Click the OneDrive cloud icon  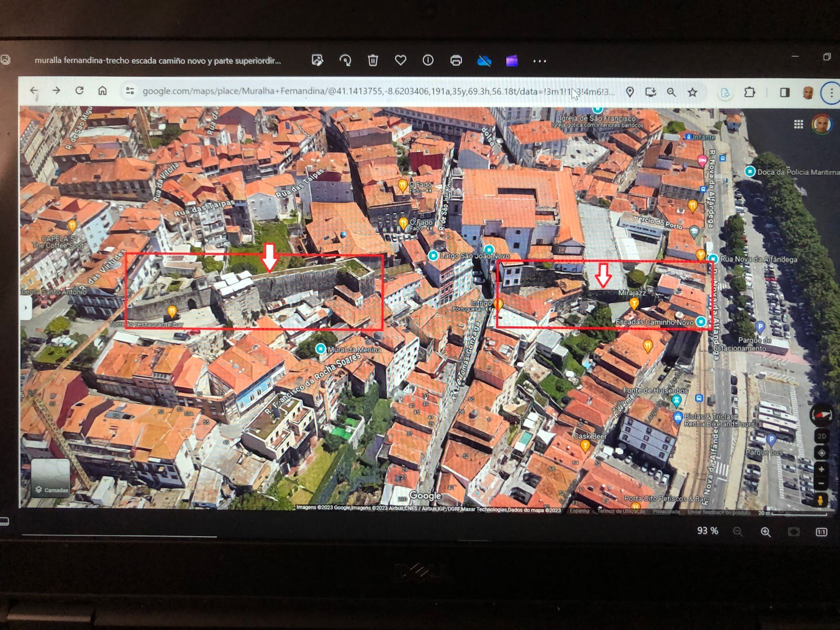[x=484, y=61]
